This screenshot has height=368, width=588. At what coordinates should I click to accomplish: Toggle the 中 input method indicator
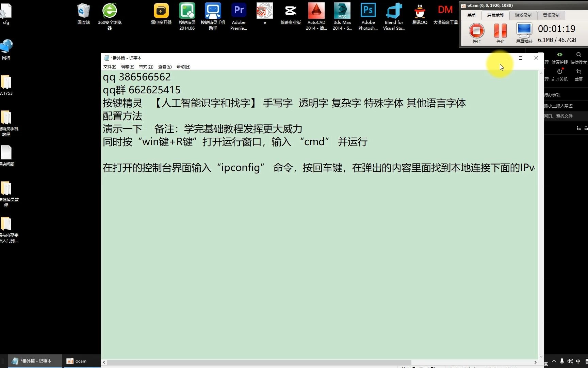coord(578,361)
